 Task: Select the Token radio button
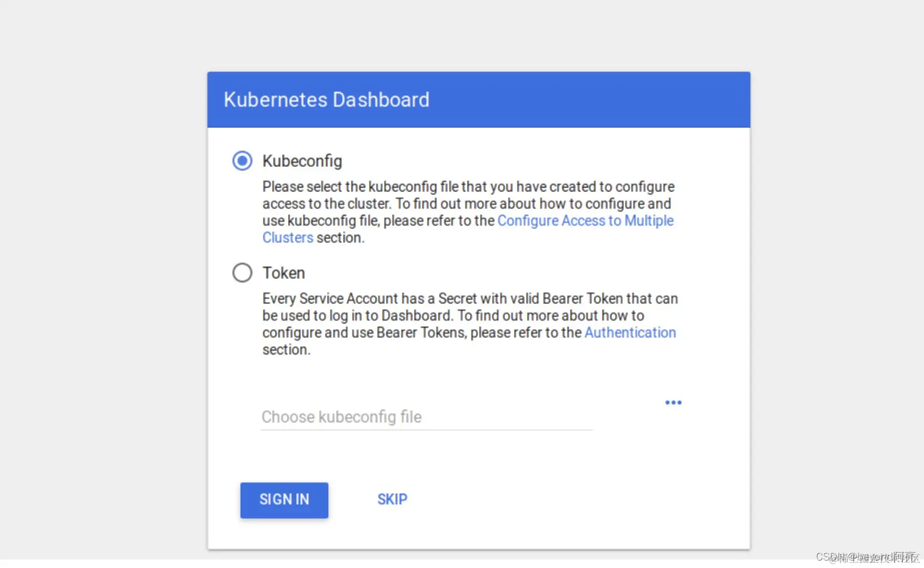[x=242, y=273]
